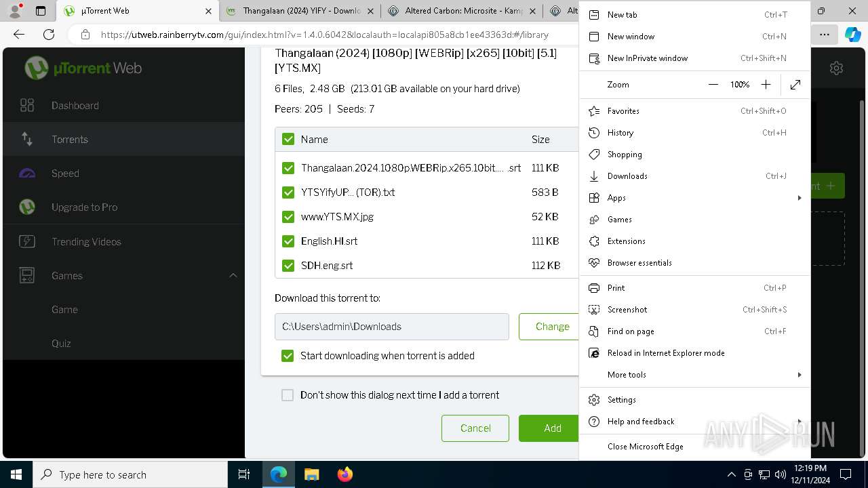Open the notification center icon

(x=846, y=474)
